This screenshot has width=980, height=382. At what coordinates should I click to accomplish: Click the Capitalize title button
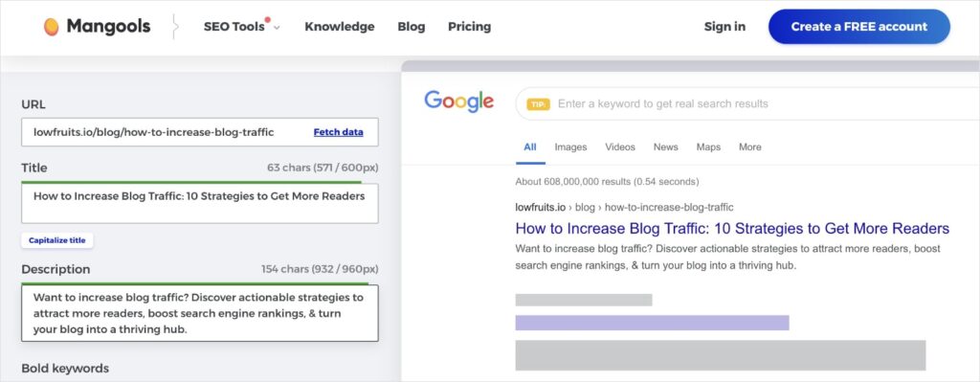(56, 240)
